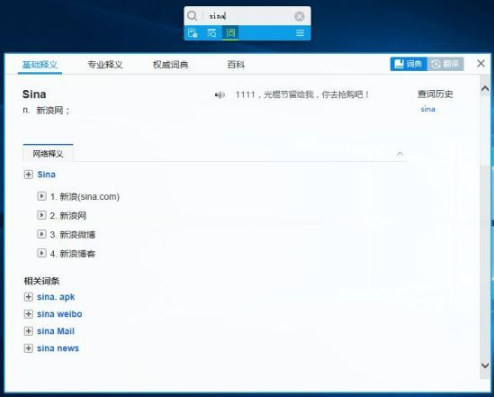Expand definition 1 新浪(sina.com)
494x397 pixels.
click(41, 196)
